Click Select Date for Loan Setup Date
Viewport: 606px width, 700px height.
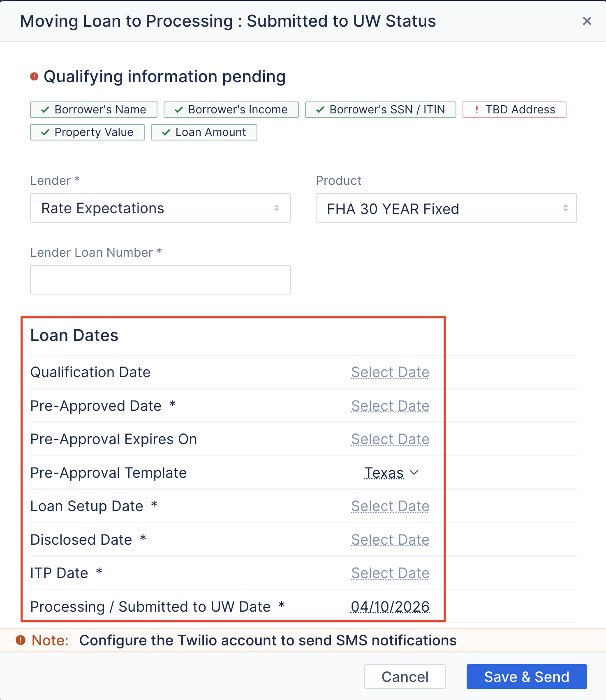coord(390,506)
